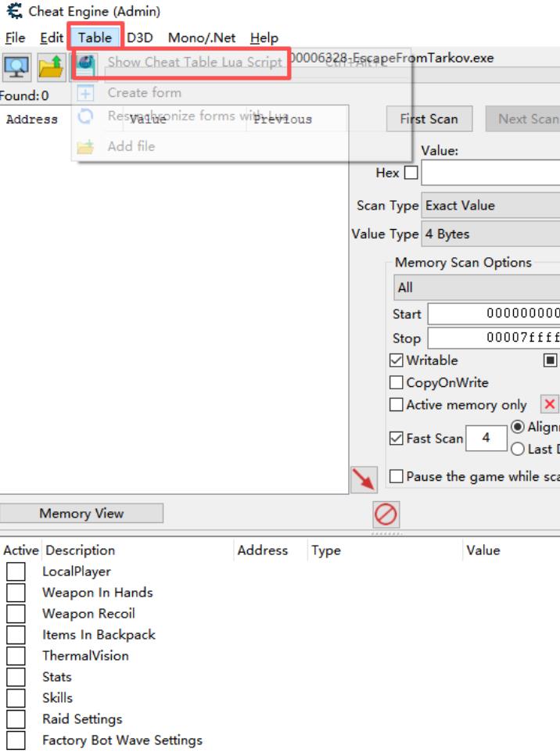This screenshot has width=560, height=756.
Task: Enable Pause the game while scanning
Action: coord(397,476)
